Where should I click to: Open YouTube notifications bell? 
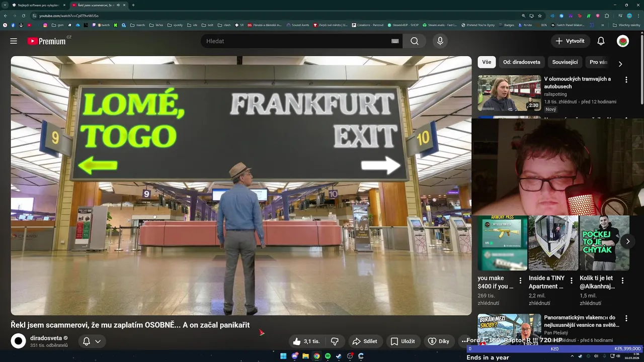click(x=601, y=41)
